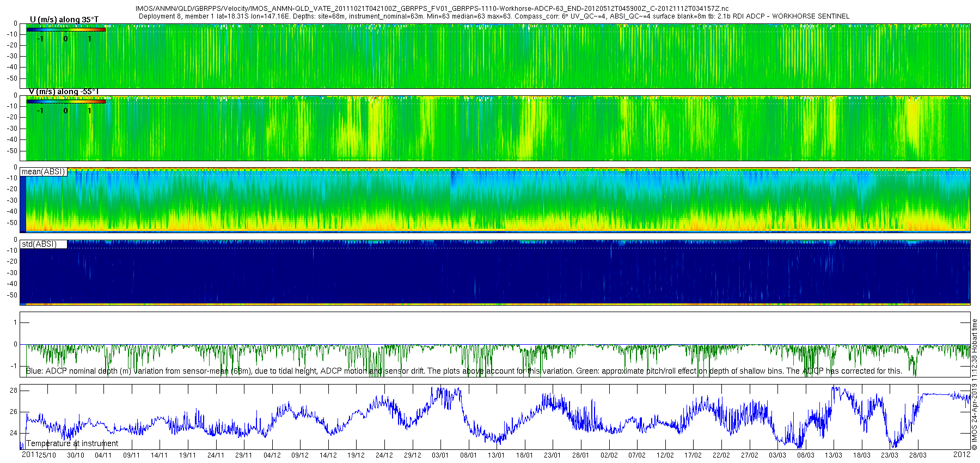This screenshot has width=980, height=463.
Task: Click the 'V (m/s) along -55°T' title
Action: pyautogui.click(x=64, y=92)
